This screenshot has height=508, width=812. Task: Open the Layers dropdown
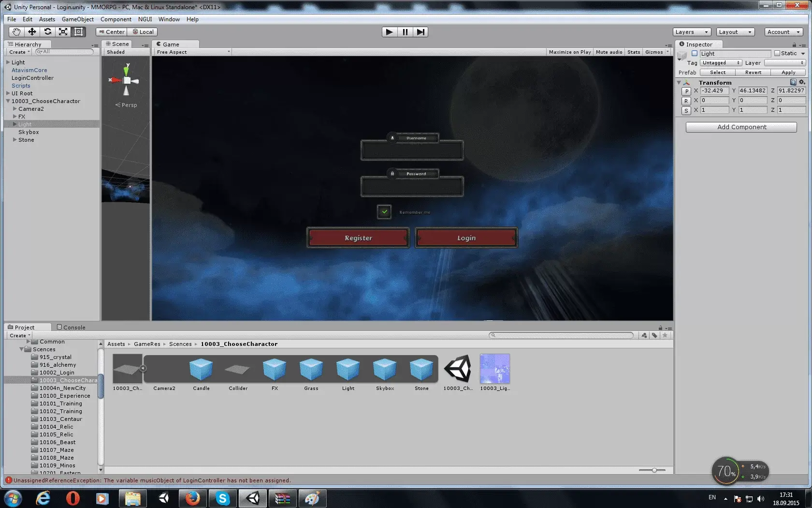click(692, 32)
